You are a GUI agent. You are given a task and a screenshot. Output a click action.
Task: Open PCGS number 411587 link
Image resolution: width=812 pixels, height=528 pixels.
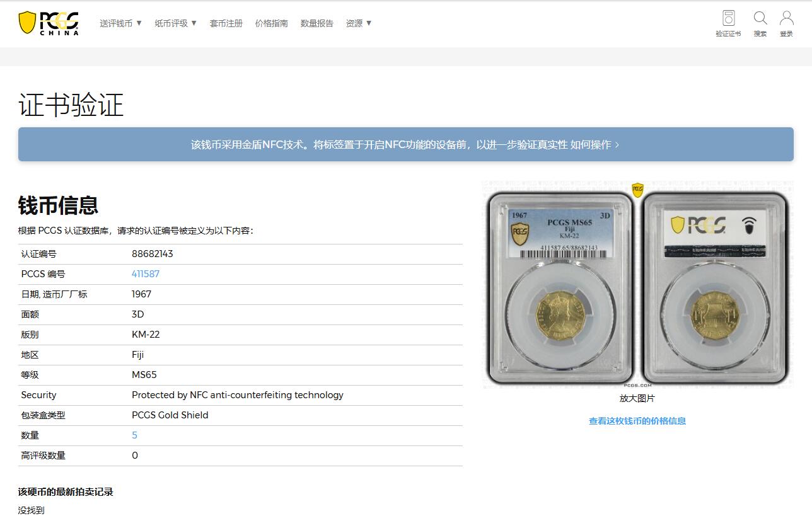click(x=146, y=274)
